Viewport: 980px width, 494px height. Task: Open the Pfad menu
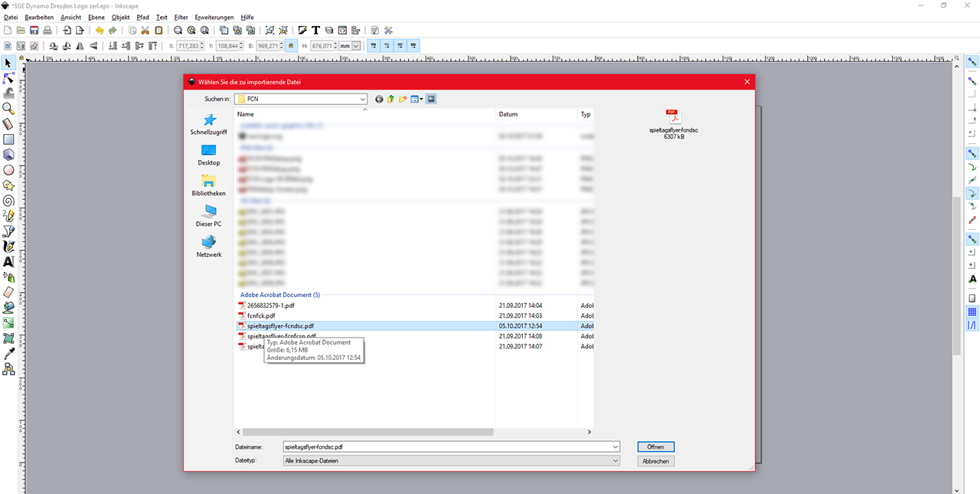click(142, 17)
